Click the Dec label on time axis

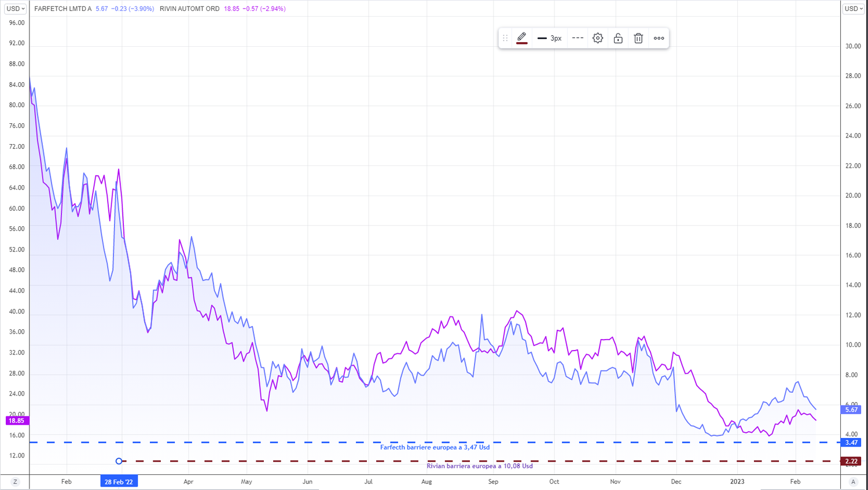tap(676, 481)
